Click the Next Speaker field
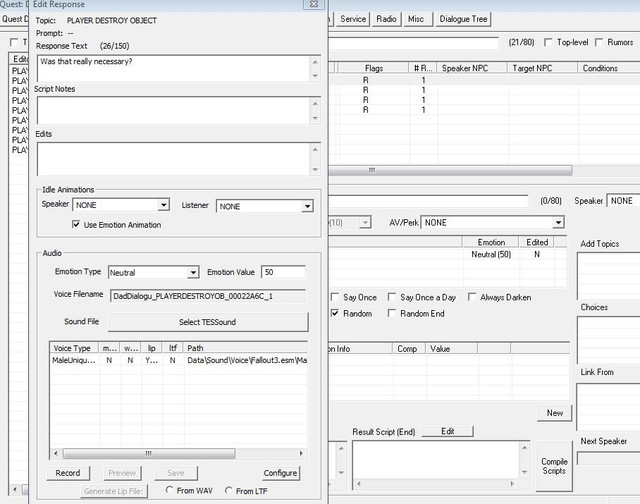Screen dimensions: 640x504 (x=609, y=458)
